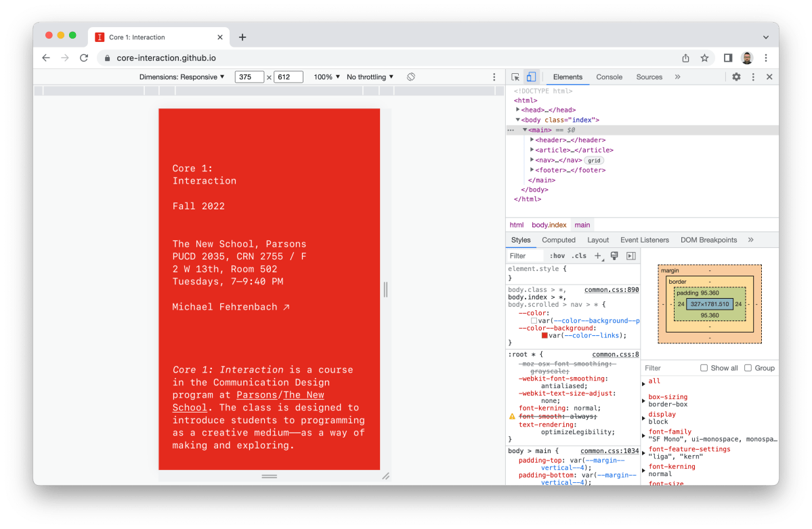Image resolution: width=812 pixels, height=529 pixels.
Task: Click the Styles Filter field
Action: click(x=525, y=255)
